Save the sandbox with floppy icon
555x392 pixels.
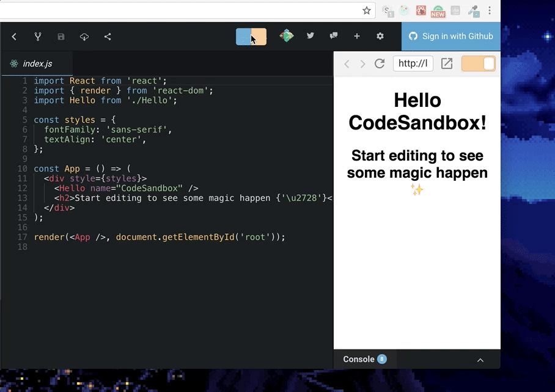tap(61, 37)
